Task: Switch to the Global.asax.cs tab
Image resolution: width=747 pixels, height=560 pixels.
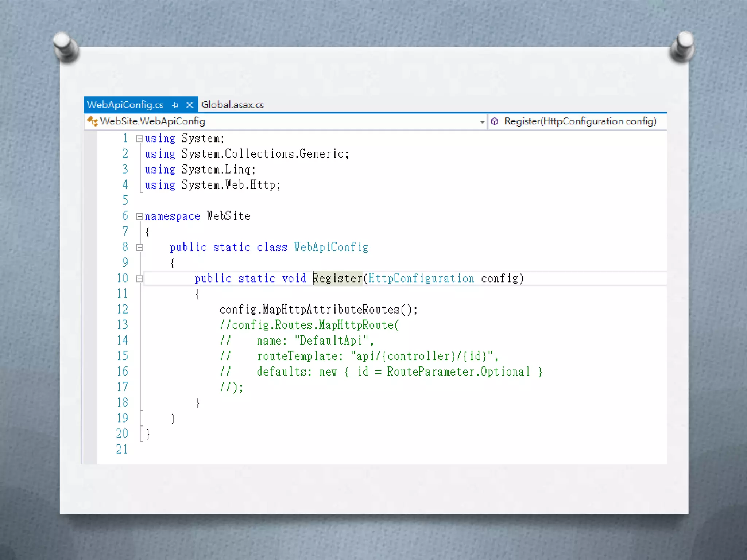Action: (232, 105)
